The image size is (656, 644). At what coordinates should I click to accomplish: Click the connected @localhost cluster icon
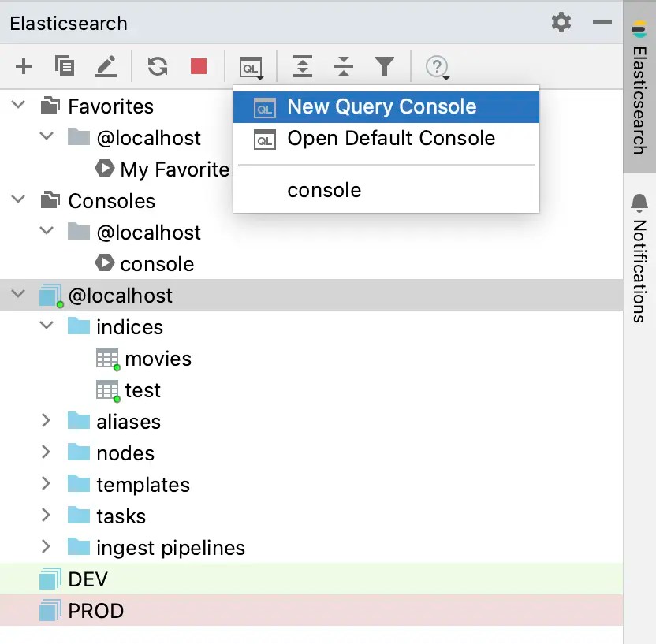[x=51, y=296]
